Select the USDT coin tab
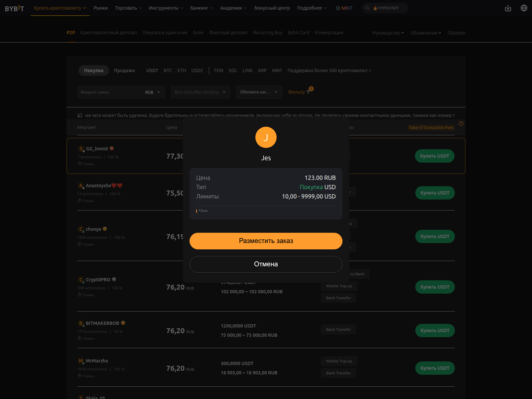The height and width of the screenshot is (399, 532). pyautogui.click(x=152, y=70)
